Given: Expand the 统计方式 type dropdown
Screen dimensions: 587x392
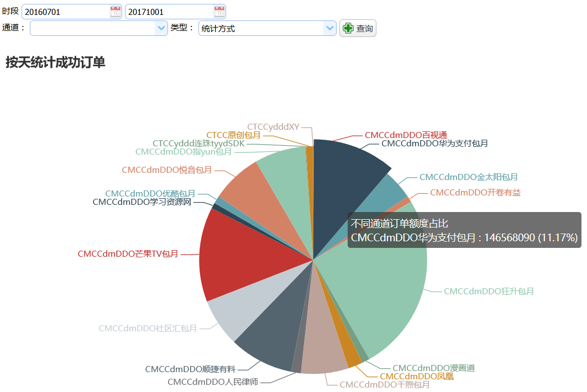Looking at the screenshot, I should [x=330, y=28].
